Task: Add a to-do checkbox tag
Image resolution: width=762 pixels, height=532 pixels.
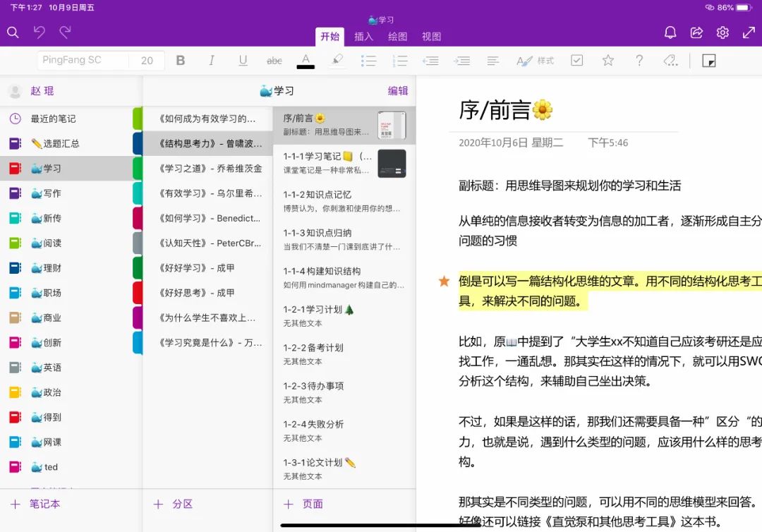Action: point(577,60)
